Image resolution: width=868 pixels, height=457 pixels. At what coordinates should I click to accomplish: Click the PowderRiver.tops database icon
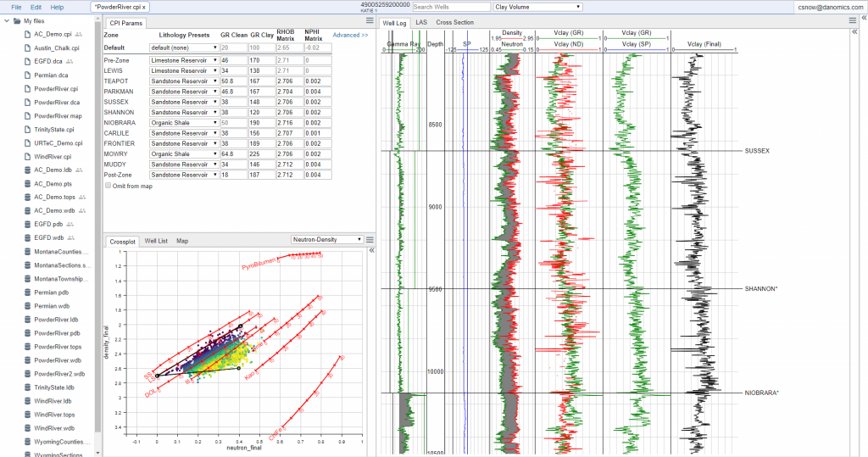pyautogui.click(x=28, y=347)
